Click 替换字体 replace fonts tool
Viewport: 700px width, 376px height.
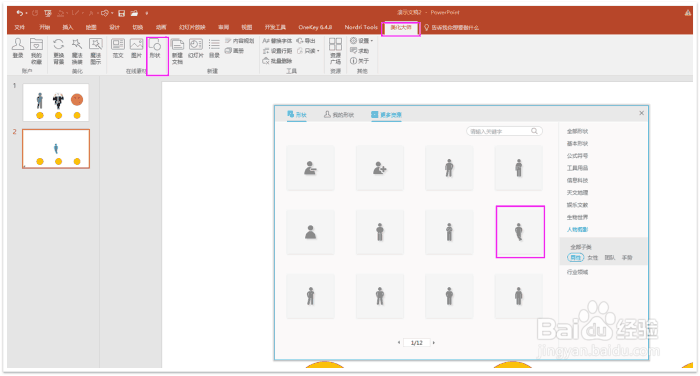coord(277,41)
